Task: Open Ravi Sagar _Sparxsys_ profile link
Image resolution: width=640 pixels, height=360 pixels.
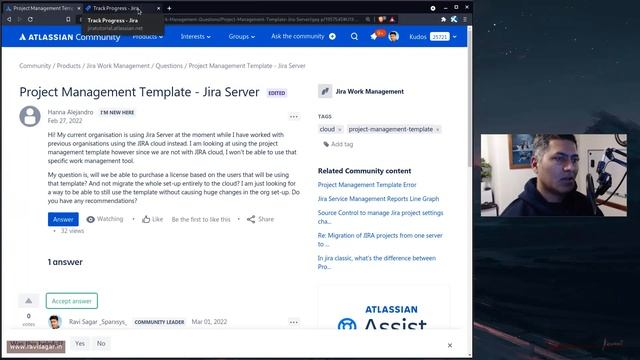Action: [98, 322]
